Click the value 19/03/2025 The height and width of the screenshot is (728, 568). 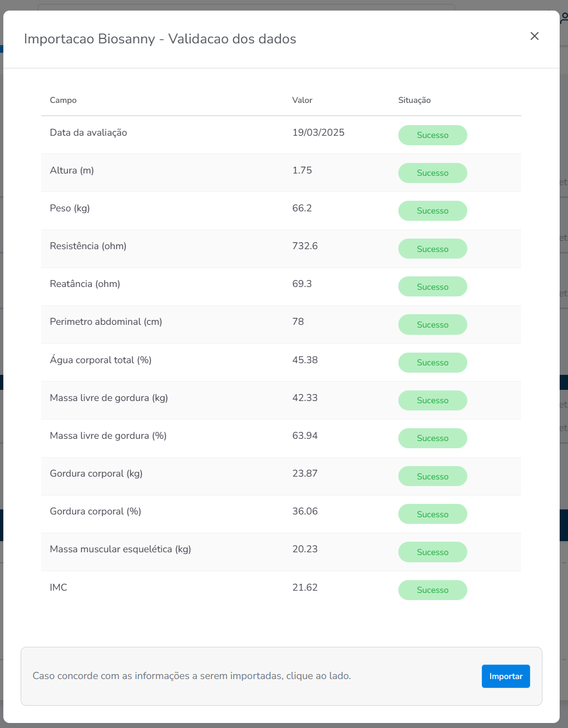(x=318, y=132)
